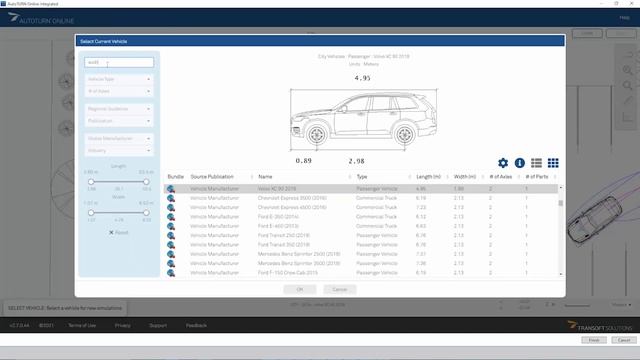
Task: Click bundle icon of Ford F-150 row
Action: 171,273
